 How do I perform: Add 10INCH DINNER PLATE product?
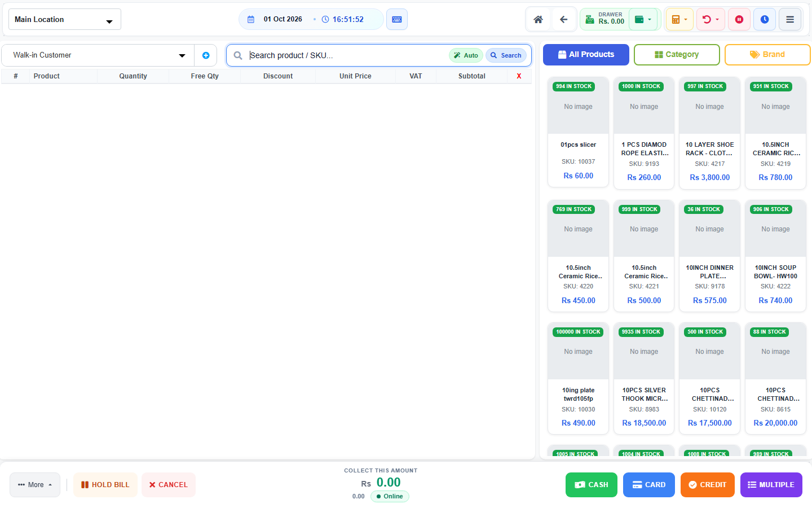(710, 255)
